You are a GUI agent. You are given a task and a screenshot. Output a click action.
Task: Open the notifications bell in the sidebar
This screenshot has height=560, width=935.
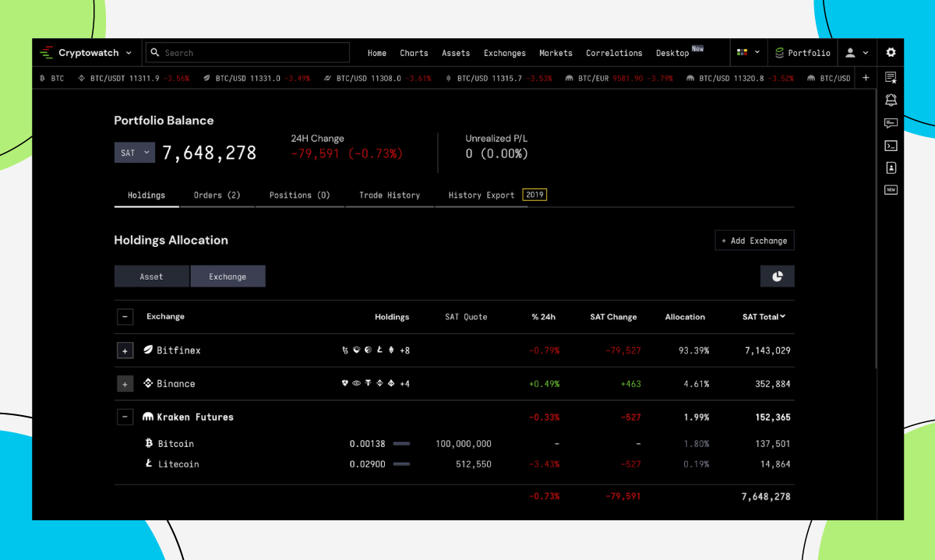click(891, 100)
